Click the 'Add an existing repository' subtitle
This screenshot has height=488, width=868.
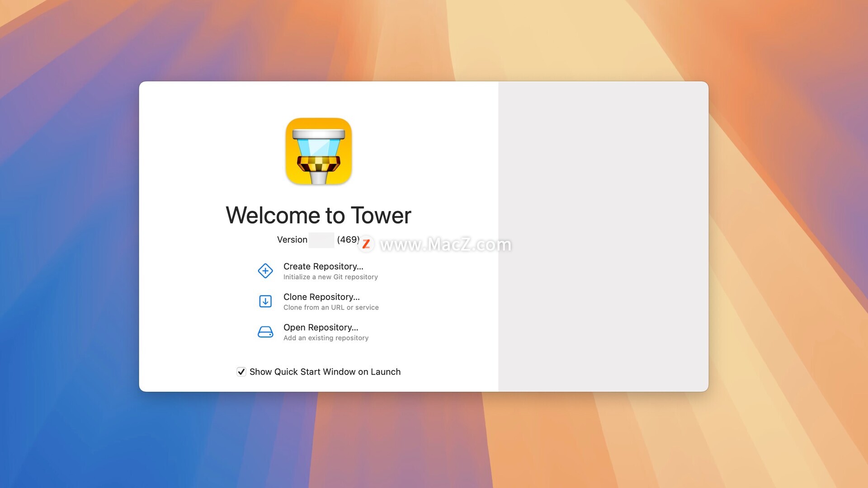326,338
